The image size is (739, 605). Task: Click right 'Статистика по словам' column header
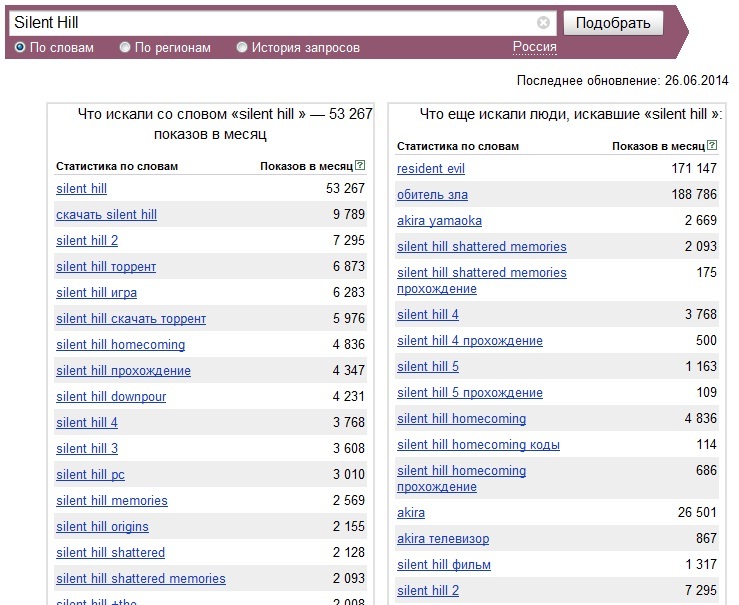click(458, 147)
